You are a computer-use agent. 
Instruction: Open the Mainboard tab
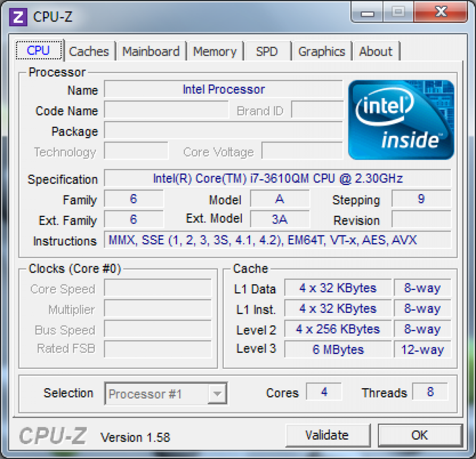pyautogui.click(x=151, y=51)
